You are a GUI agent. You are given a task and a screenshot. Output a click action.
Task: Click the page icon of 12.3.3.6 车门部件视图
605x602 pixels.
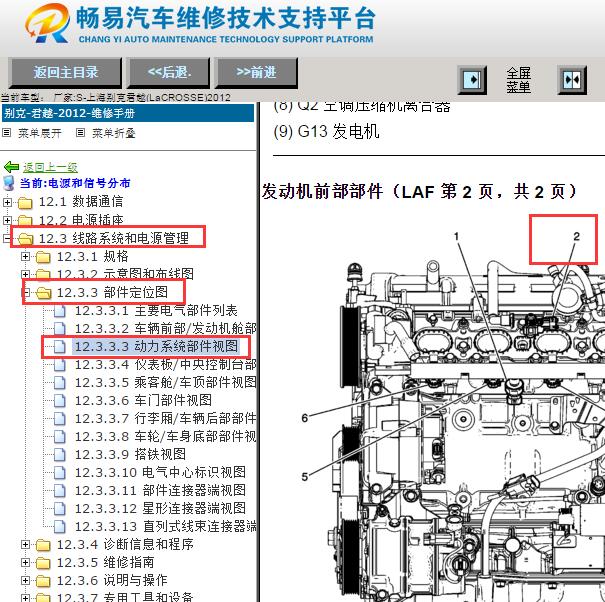point(59,401)
